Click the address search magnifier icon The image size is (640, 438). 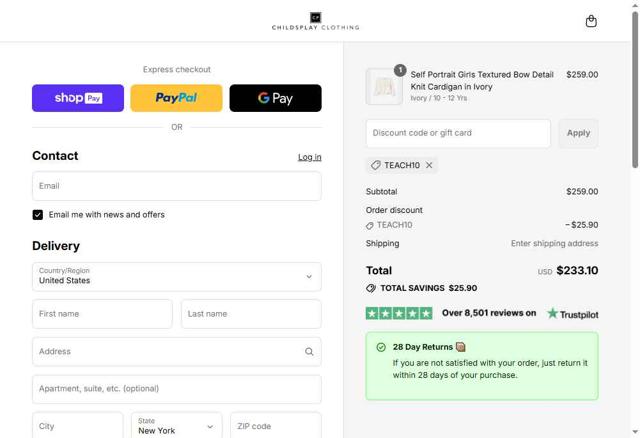click(309, 351)
